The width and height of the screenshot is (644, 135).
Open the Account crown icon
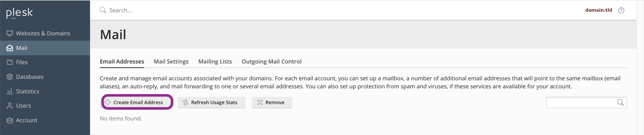[x=10, y=120]
